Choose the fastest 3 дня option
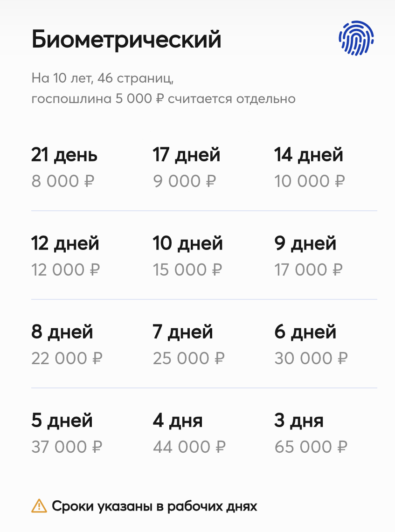This screenshot has height=532, width=395. (311, 433)
